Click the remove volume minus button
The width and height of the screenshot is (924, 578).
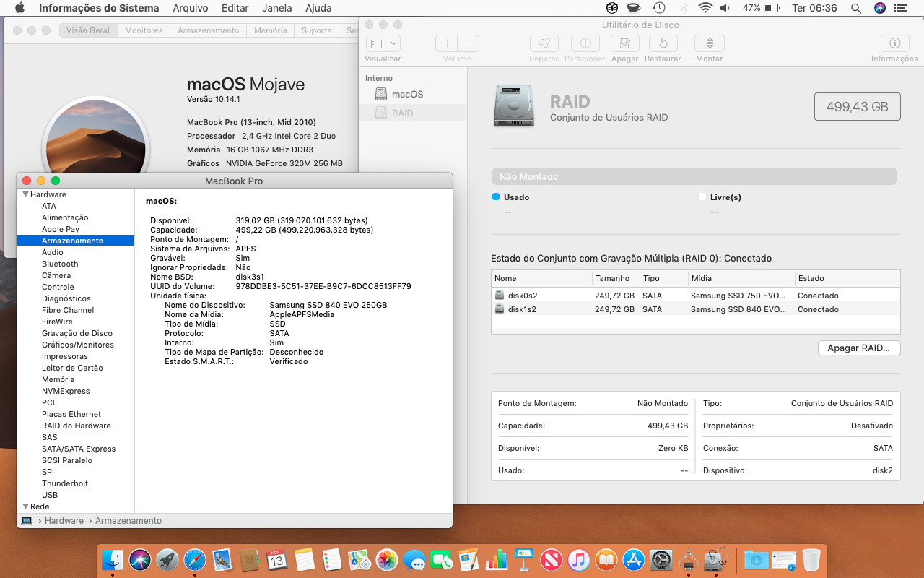coord(468,43)
